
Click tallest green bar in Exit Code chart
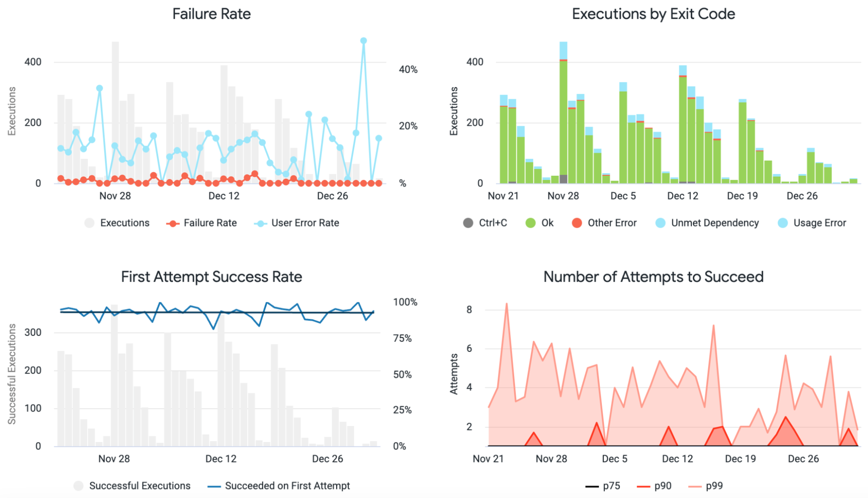pos(563,117)
